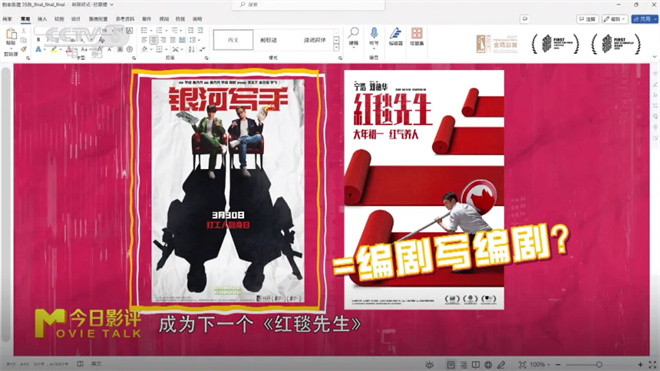
Task: Click the Paste clipboard icon
Action: (x=11, y=35)
